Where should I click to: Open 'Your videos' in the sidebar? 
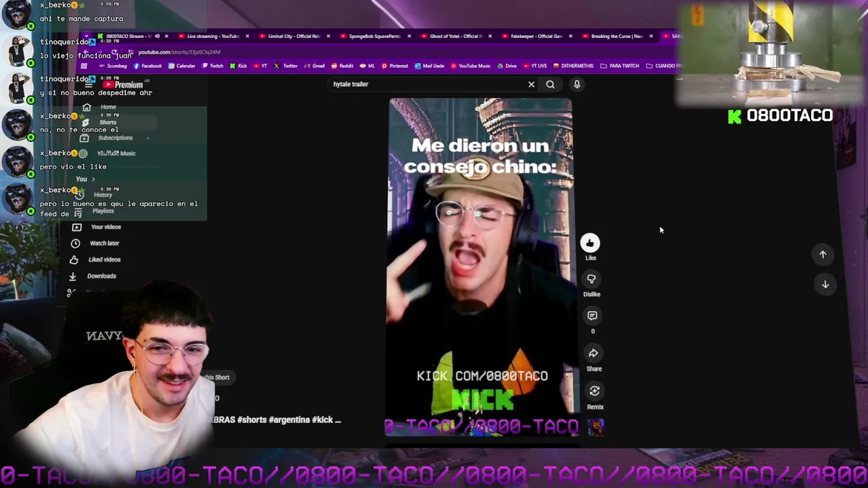[x=96, y=227]
